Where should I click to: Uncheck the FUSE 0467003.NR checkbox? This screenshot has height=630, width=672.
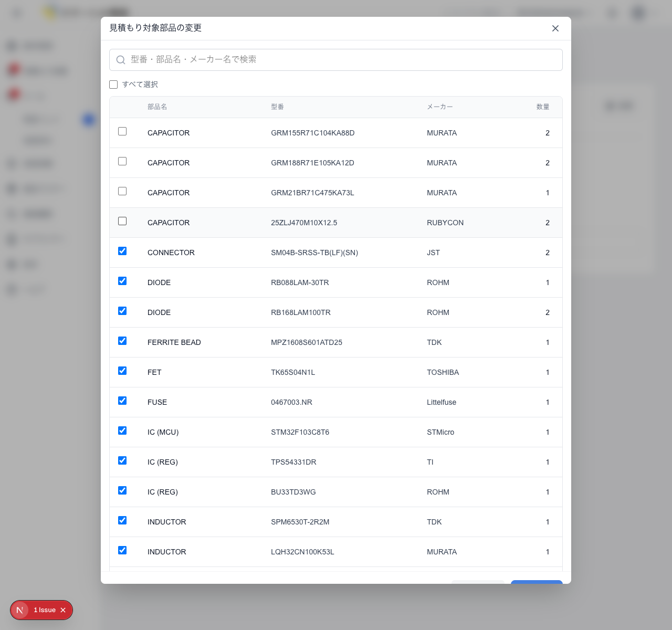coord(122,401)
